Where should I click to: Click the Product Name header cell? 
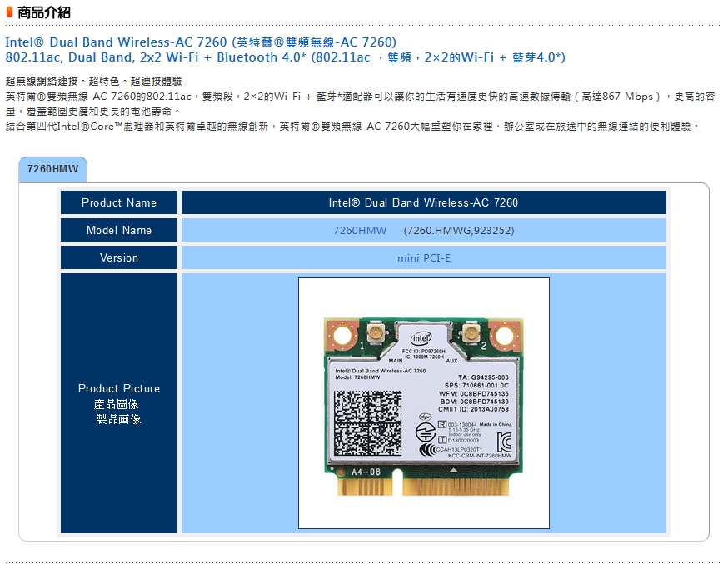point(119,202)
